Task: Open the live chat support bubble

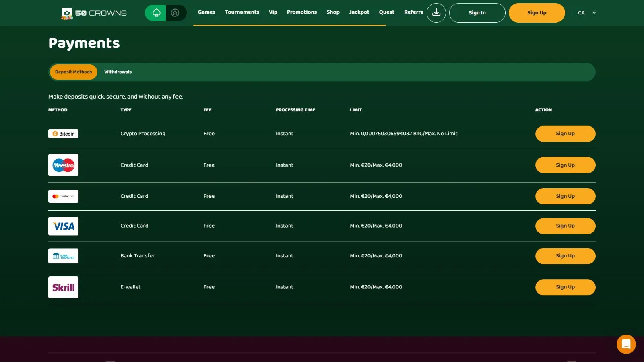Action: tap(626, 344)
